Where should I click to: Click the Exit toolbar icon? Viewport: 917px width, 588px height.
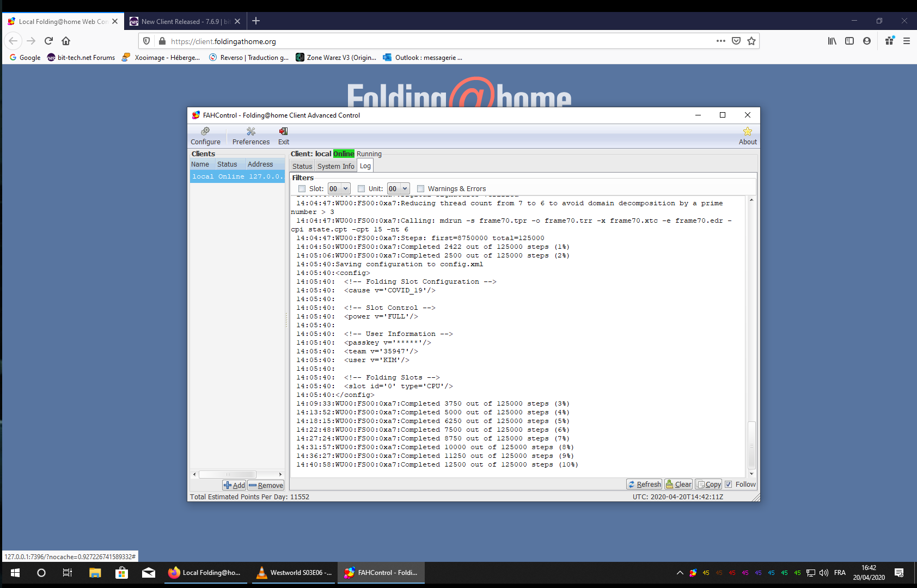click(x=284, y=136)
